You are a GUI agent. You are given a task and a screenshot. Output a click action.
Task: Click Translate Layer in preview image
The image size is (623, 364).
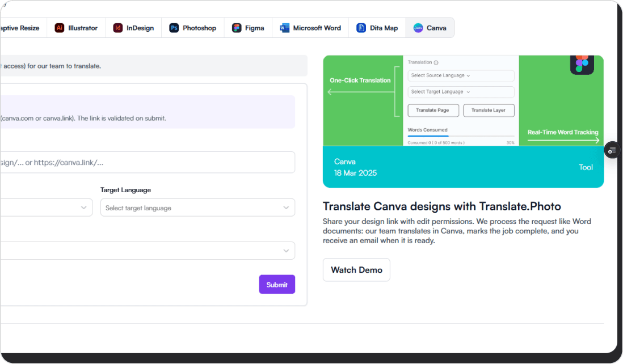(489, 111)
